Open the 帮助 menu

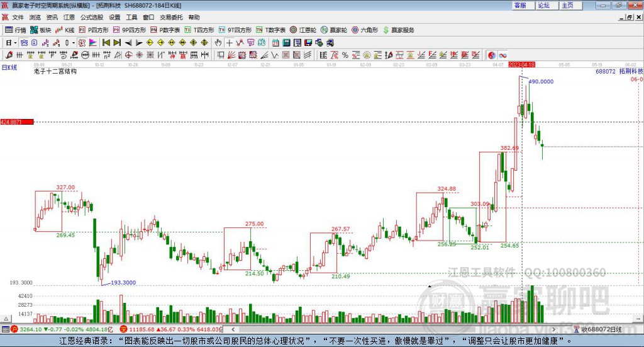point(194,17)
